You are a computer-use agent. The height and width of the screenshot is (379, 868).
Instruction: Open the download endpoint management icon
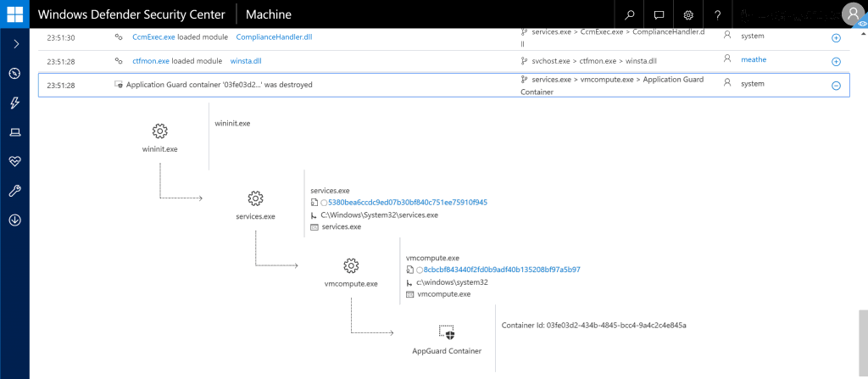pyautogui.click(x=15, y=220)
